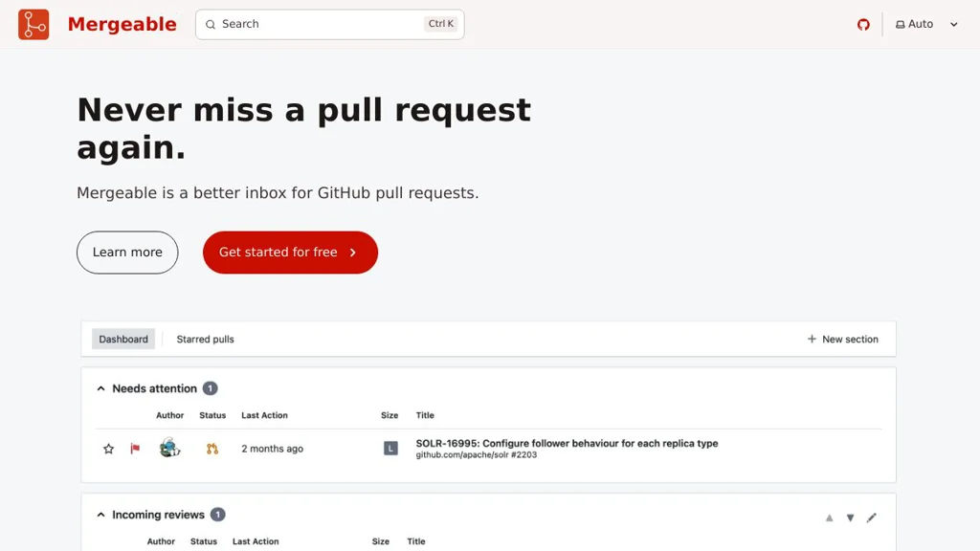Move Incoming reviews section up
980x551 pixels.
click(x=830, y=518)
